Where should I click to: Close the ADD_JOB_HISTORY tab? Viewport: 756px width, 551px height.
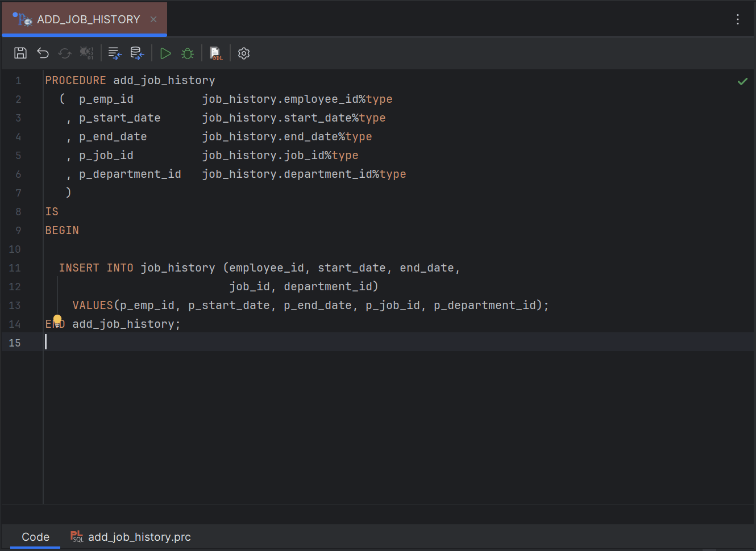153,19
